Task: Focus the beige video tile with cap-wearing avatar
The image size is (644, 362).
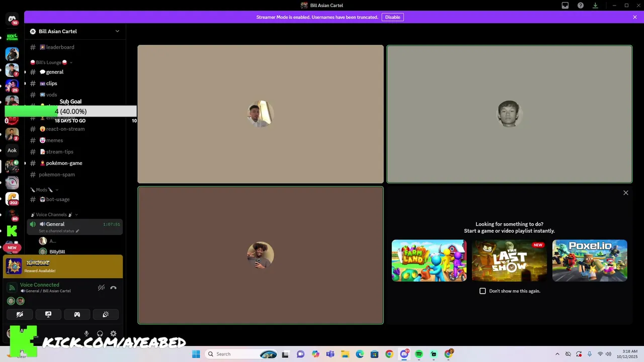Action: point(261,114)
